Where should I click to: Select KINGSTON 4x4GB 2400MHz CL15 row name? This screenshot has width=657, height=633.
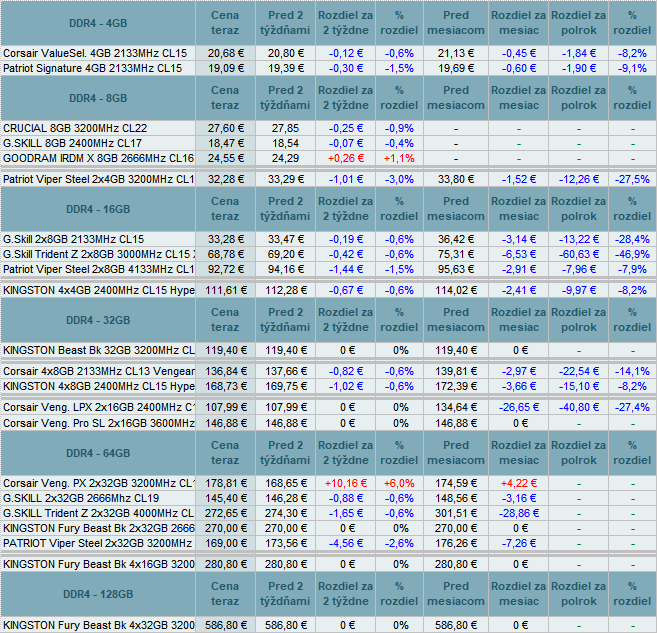98,290
